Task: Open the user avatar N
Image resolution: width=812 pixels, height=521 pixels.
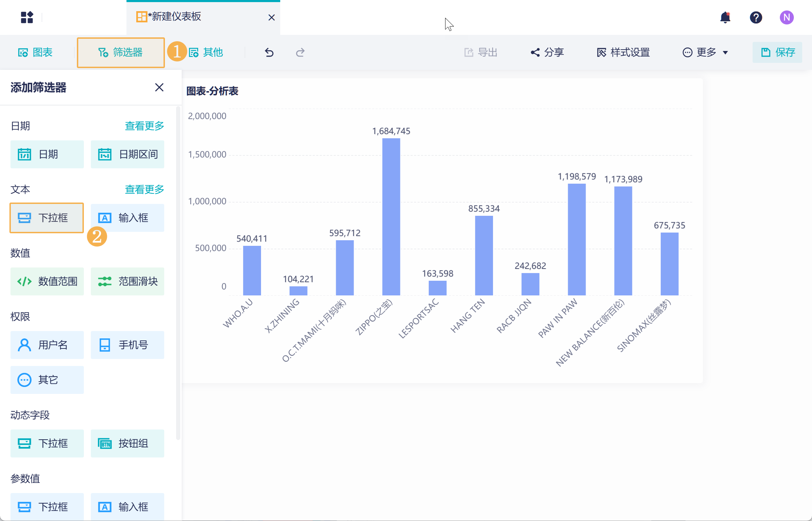Action: click(x=787, y=17)
